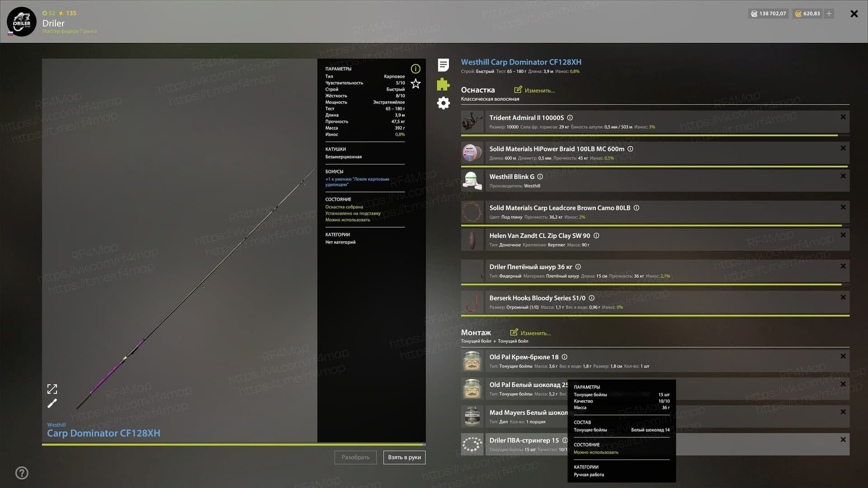Show info for HiPower Braid 100LB line
Screen dimensions: 868x488
630,149
